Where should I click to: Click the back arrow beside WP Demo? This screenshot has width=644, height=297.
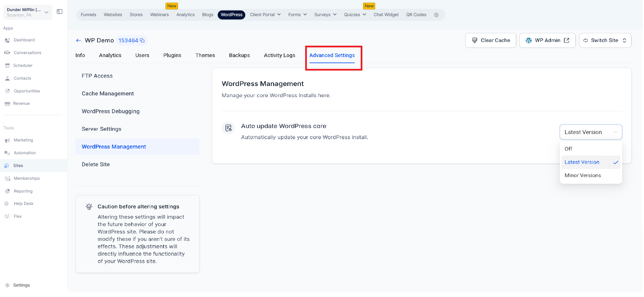pyautogui.click(x=78, y=40)
